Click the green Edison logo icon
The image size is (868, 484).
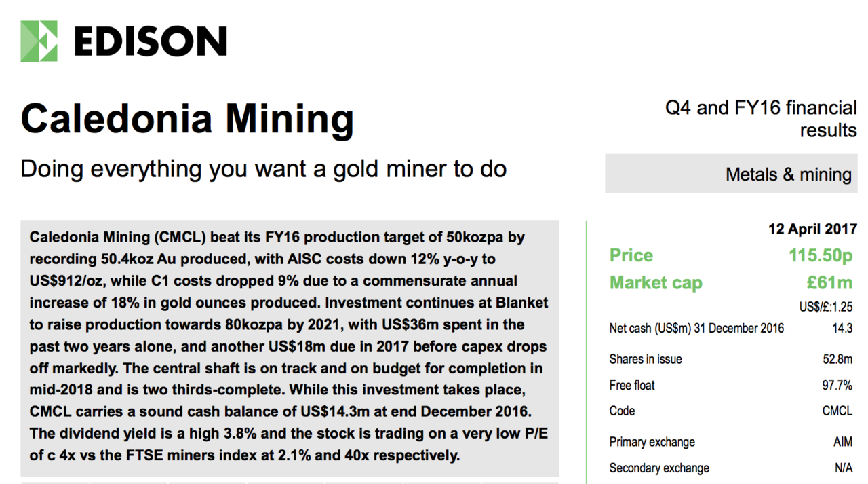coord(39,41)
